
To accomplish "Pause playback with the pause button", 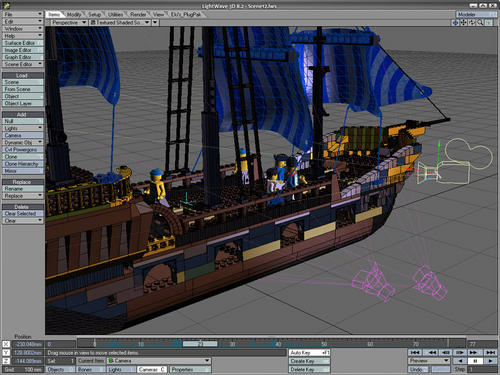I will point(475,361).
